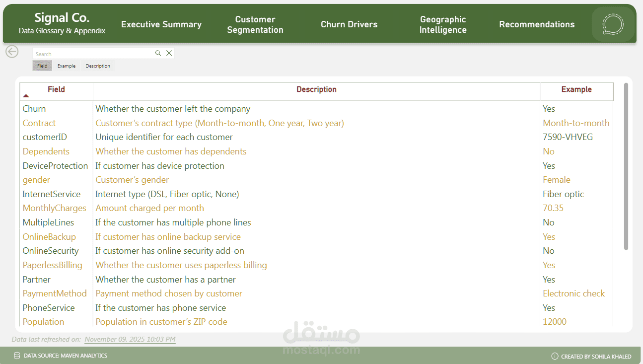Switch to Churn Drivers page

pos(349,24)
